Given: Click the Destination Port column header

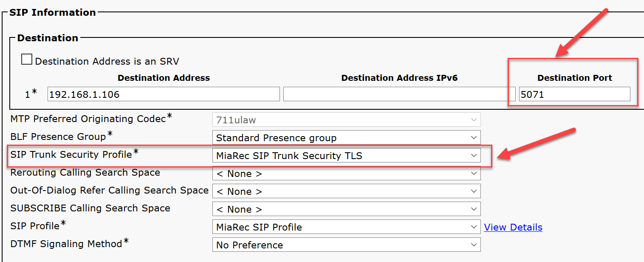Looking at the screenshot, I should point(574,78).
